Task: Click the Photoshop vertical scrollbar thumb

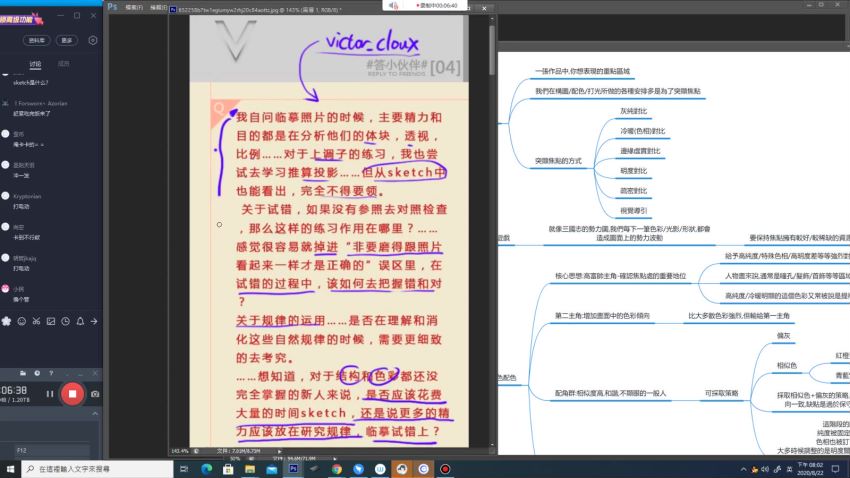Action: tap(492, 50)
